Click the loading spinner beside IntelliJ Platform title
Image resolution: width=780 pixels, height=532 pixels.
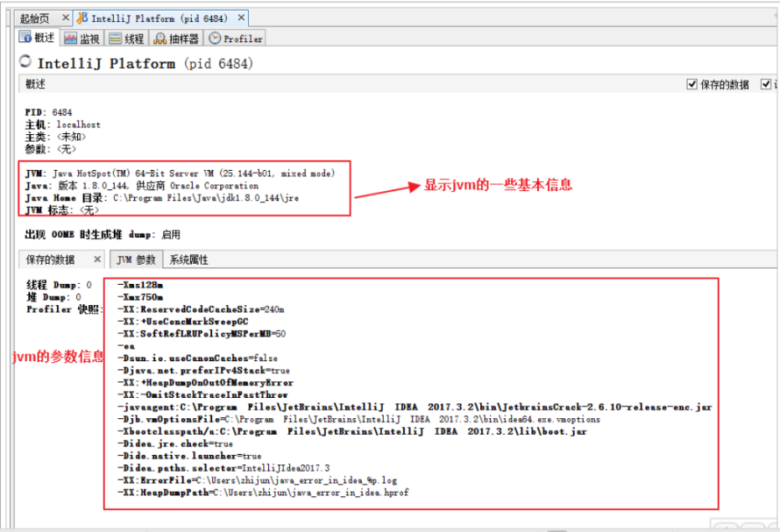(x=25, y=61)
